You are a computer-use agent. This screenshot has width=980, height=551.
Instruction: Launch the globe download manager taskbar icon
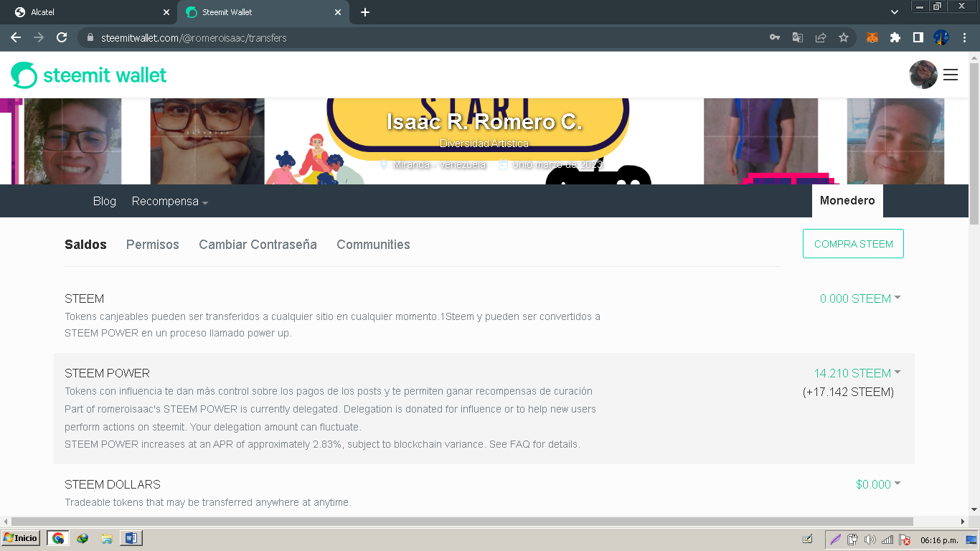coord(83,538)
